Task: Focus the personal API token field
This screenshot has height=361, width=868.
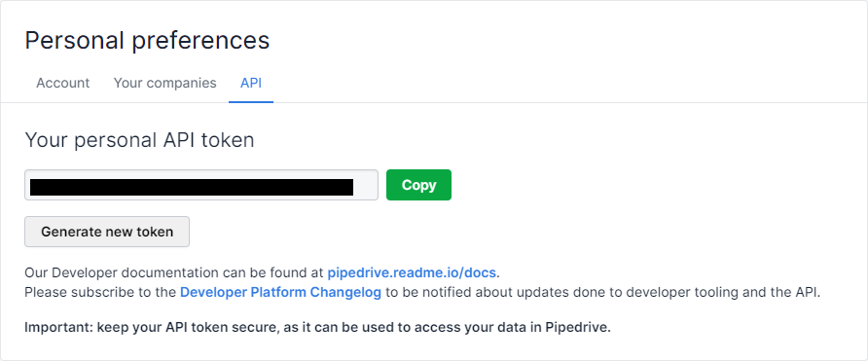Action: pos(201,185)
